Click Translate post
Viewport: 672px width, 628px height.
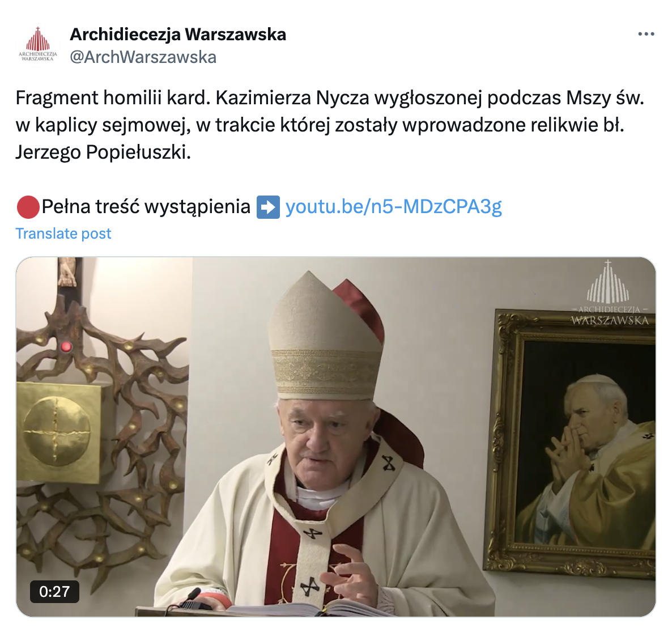[x=63, y=234]
